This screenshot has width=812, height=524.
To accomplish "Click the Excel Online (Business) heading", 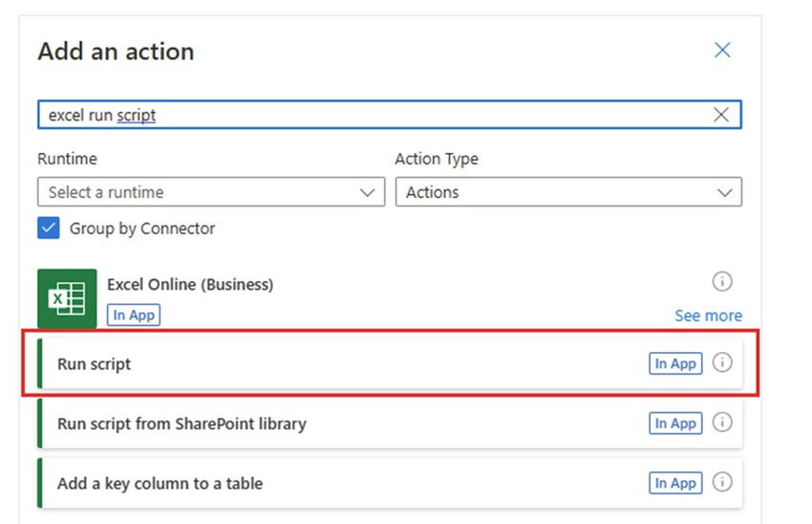I will tap(190, 284).
